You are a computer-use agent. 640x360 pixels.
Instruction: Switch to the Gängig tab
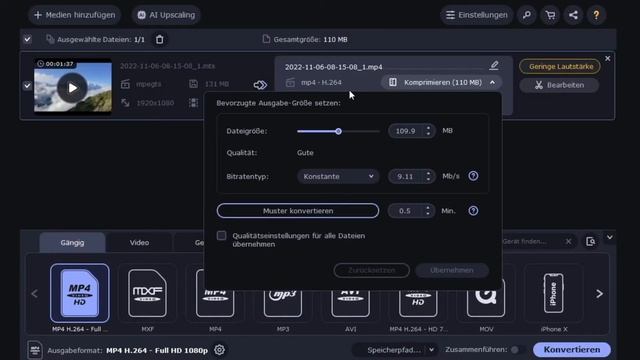(72, 242)
